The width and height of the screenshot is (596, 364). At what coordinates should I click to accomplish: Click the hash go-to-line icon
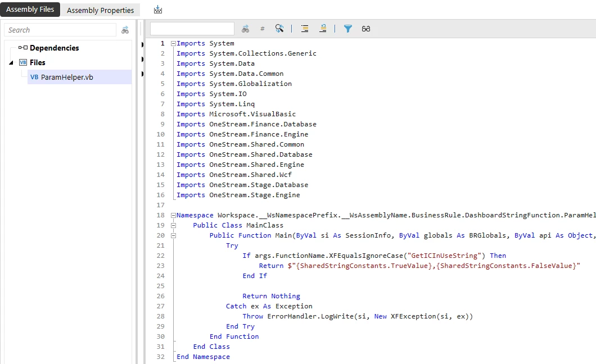pyautogui.click(x=262, y=29)
